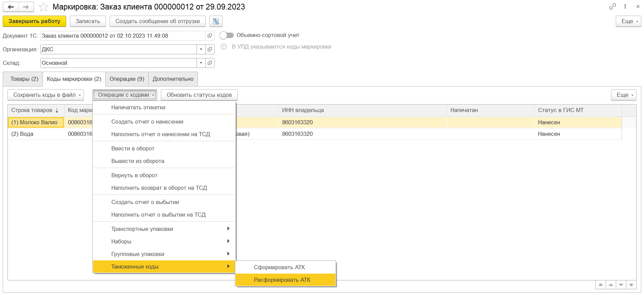Viewport: 644px width, 295px height.
Task: Open the Склад Основной record
Action: point(210,63)
